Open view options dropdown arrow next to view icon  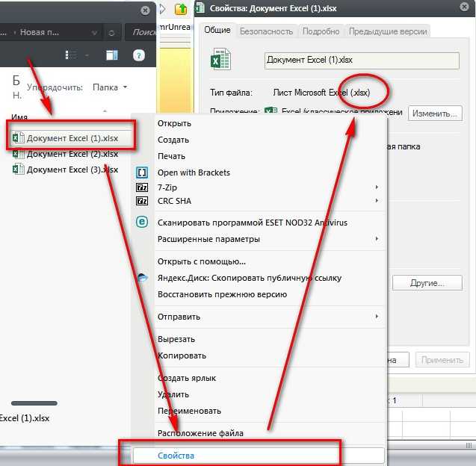coord(87,55)
